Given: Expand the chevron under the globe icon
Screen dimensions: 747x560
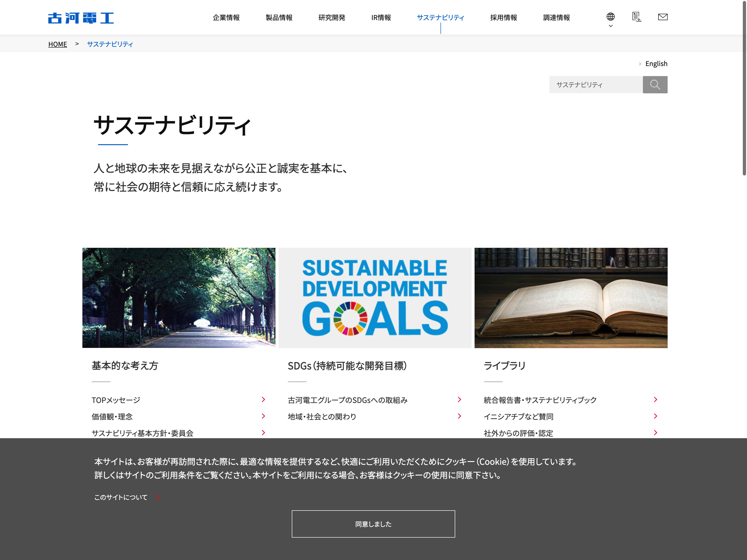Looking at the screenshot, I should click(610, 26).
